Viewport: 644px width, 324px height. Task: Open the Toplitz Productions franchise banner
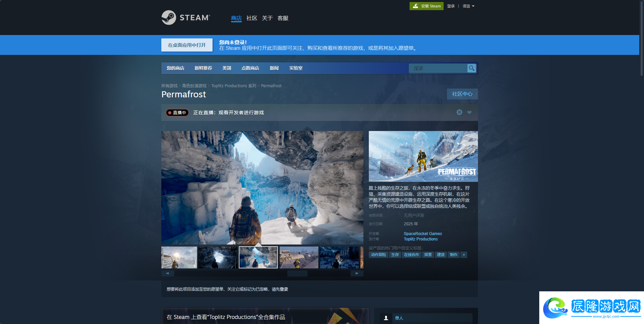coord(265,316)
